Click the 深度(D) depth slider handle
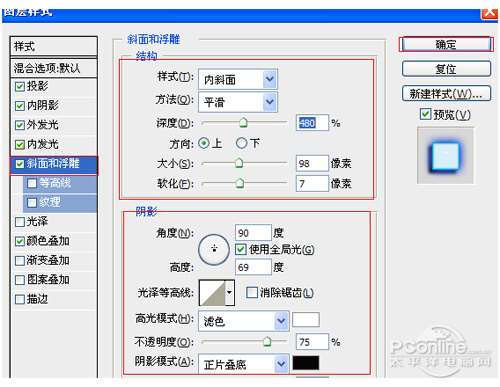The image size is (500, 387). (x=243, y=123)
